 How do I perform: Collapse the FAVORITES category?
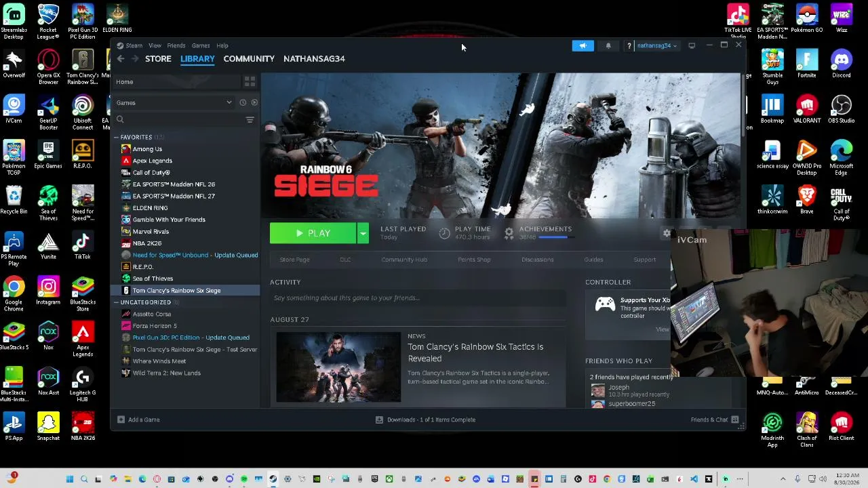tap(116, 138)
